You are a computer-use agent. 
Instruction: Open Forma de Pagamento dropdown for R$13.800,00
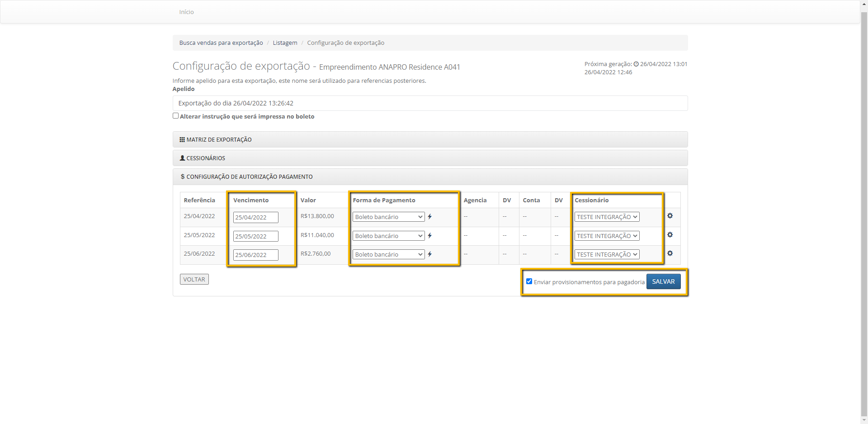click(x=388, y=217)
